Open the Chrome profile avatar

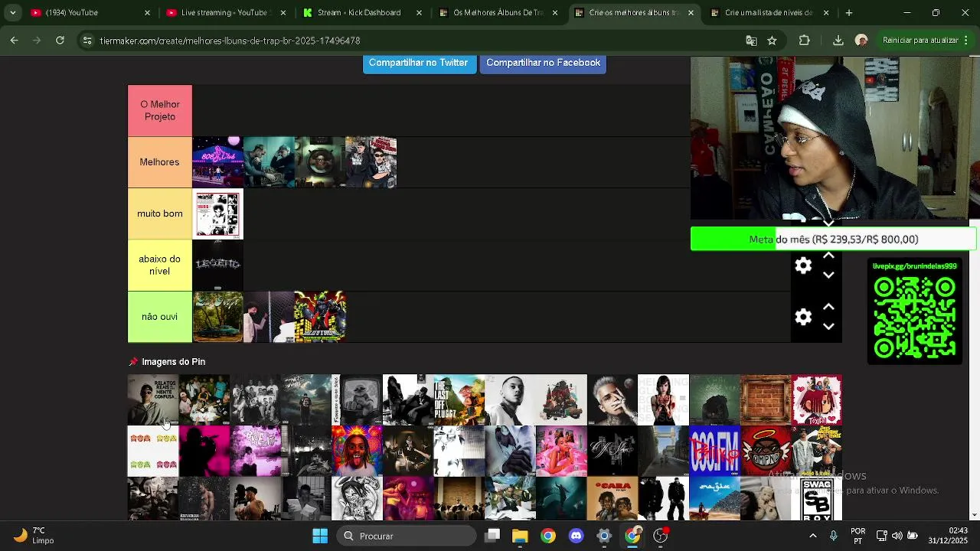pos(861,41)
